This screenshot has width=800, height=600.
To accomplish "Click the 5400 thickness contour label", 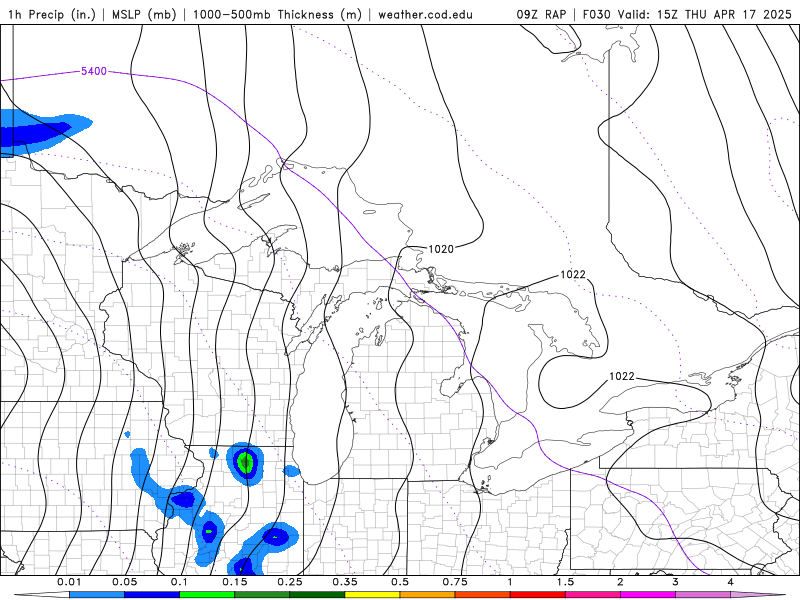I will point(94,71).
